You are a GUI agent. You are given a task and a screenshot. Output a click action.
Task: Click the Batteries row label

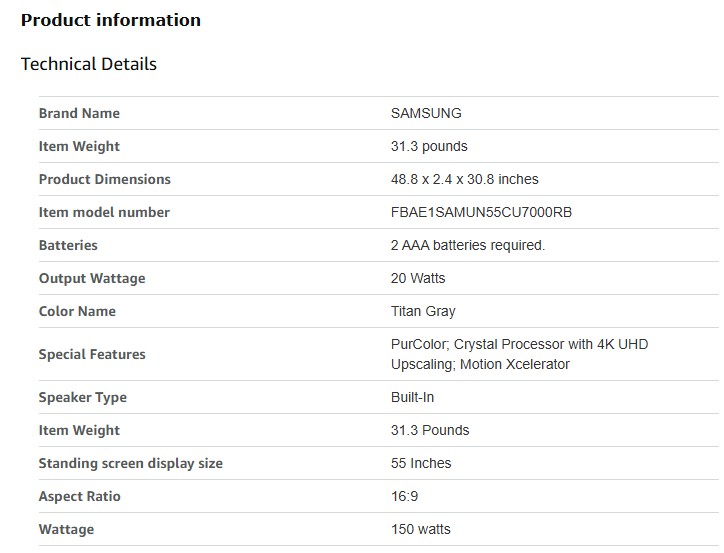(68, 245)
